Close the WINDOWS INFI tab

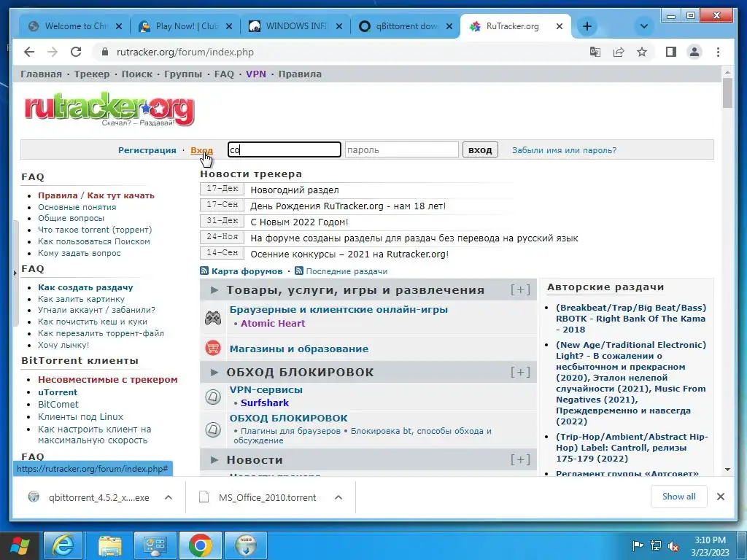point(338,27)
